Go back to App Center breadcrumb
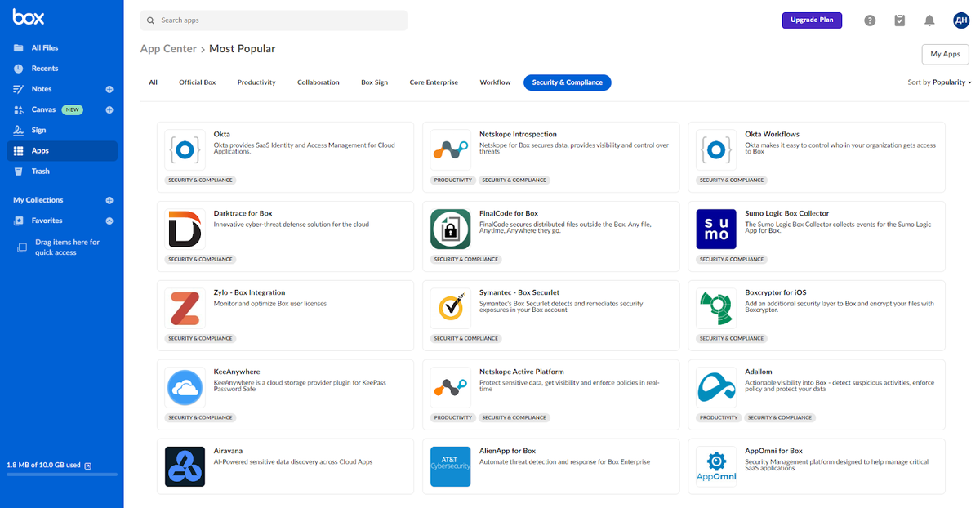Viewport: 980px width, 508px height. (x=168, y=49)
